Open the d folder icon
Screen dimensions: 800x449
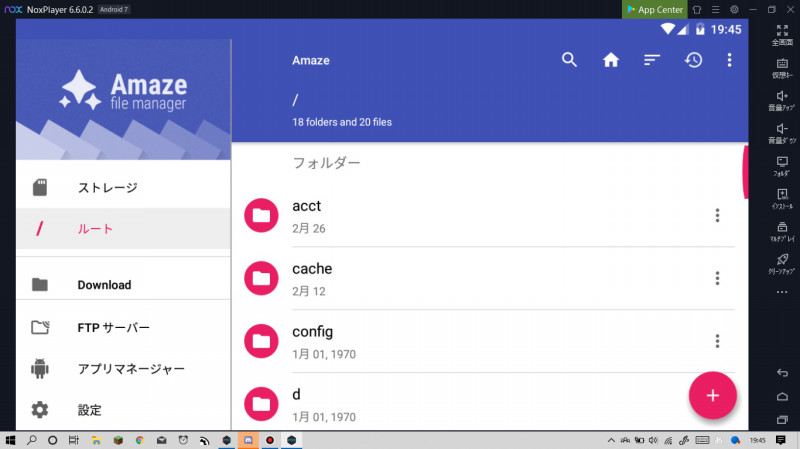tap(261, 404)
